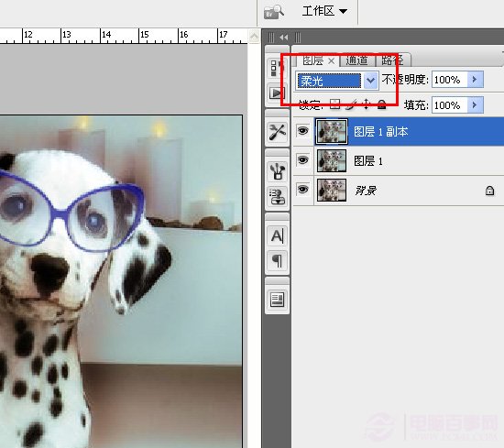Switch to the 图层 tab

pyautogui.click(x=312, y=60)
